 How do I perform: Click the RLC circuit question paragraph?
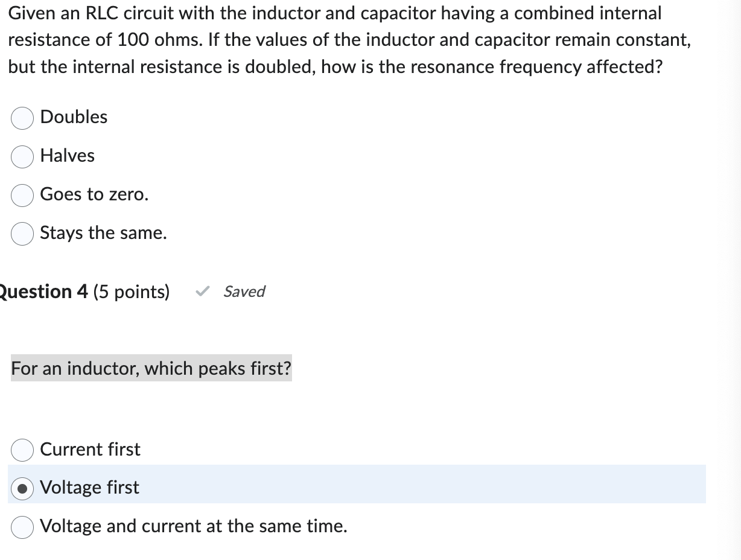click(335, 39)
